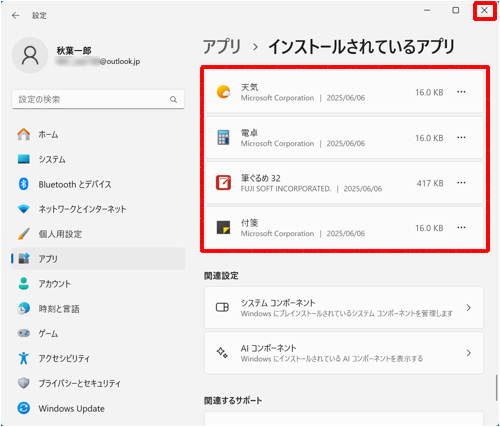Click the アプリ breadcrumb link
This screenshot has height=427, width=500.
pos(222,47)
